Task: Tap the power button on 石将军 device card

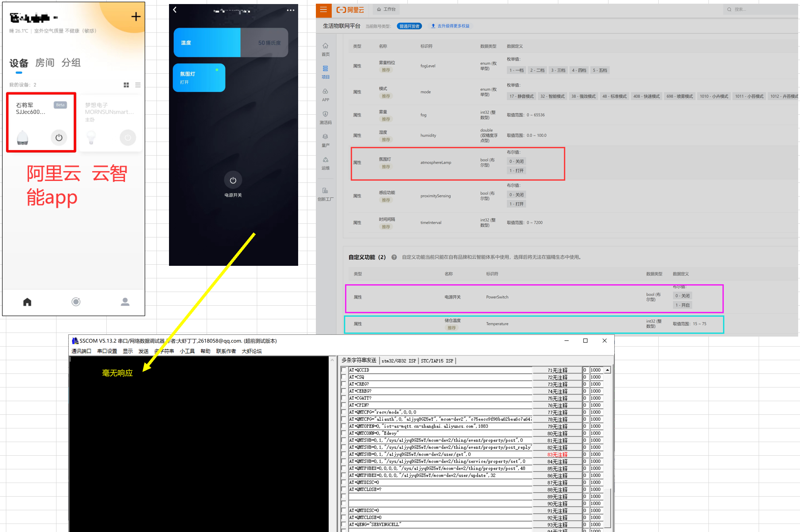Action: point(59,138)
